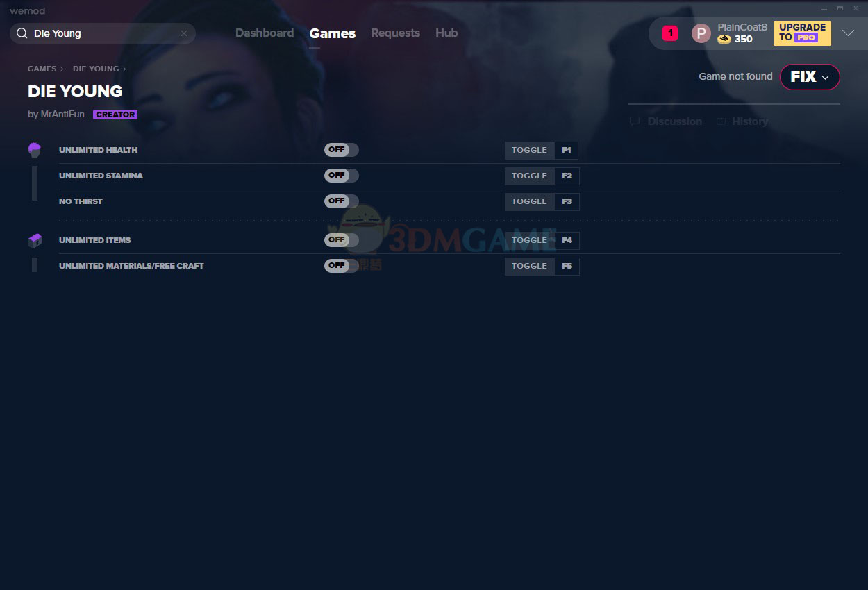
Task: Select the player category icon
Action: [35, 149]
